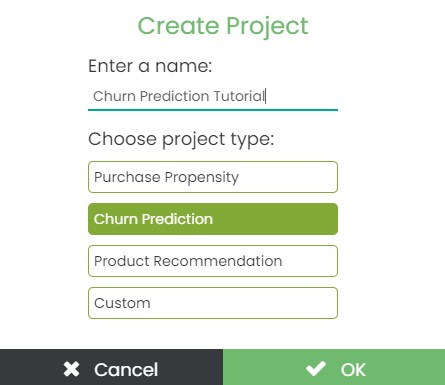This screenshot has height=385, width=445.
Task: Place cursor in 'Churn Prediction Tutorial' text
Action: [x=179, y=96]
